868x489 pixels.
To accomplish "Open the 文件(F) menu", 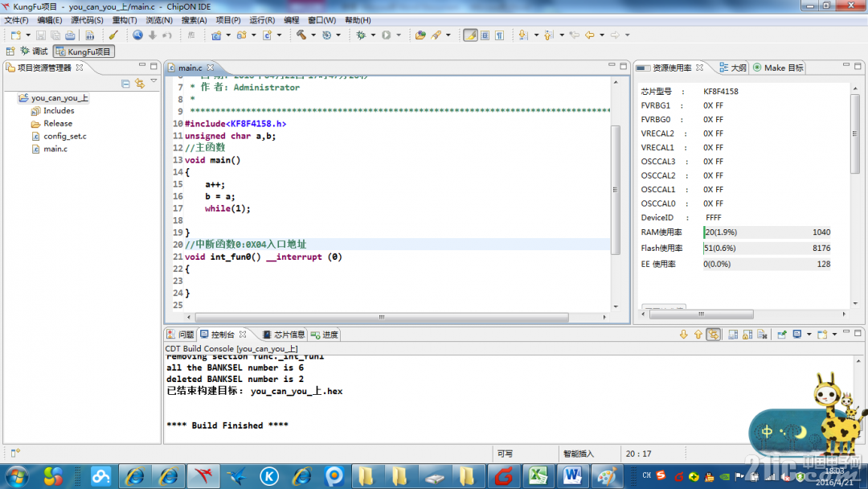I will tap(16, 20).
